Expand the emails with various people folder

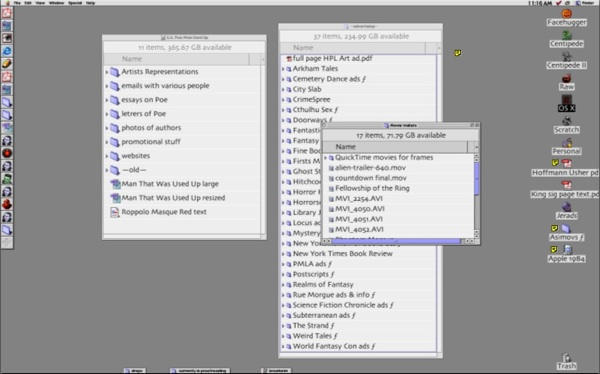pos(107,86)
